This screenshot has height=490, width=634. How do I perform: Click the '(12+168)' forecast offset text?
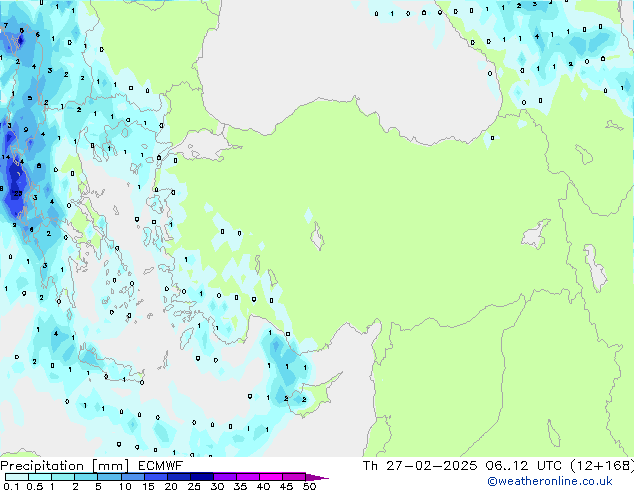(x=602, y=466)
